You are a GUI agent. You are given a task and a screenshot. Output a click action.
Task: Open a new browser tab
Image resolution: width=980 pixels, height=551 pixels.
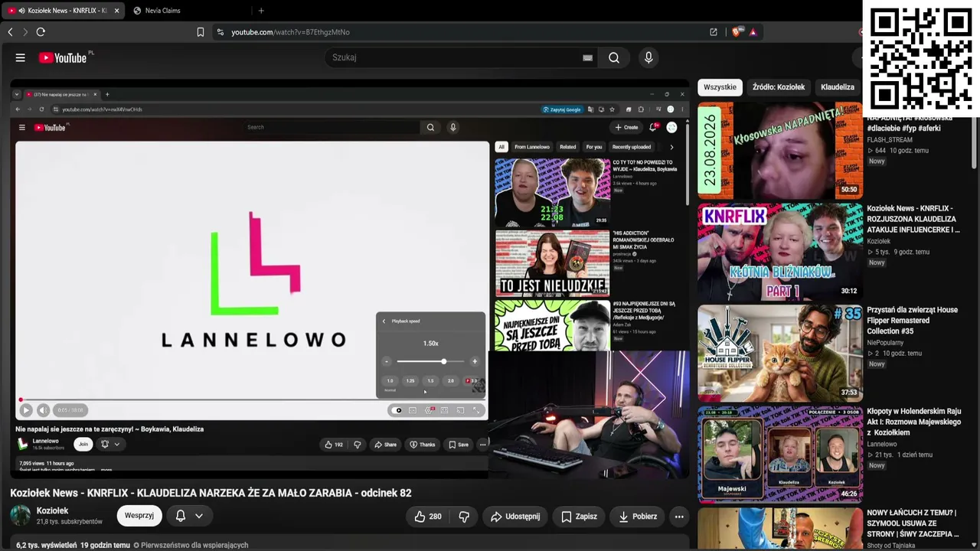coord(261,11)
